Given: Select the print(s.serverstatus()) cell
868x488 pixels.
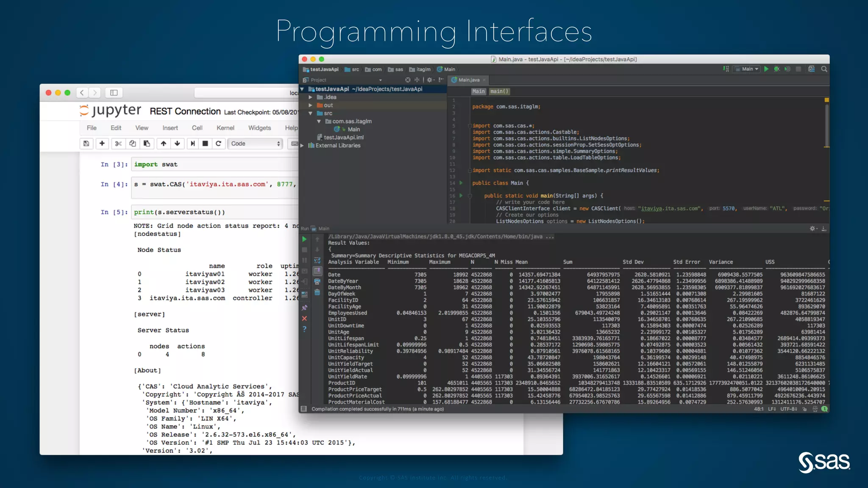Looking at the screenshot, I should [x=215, y=212].
